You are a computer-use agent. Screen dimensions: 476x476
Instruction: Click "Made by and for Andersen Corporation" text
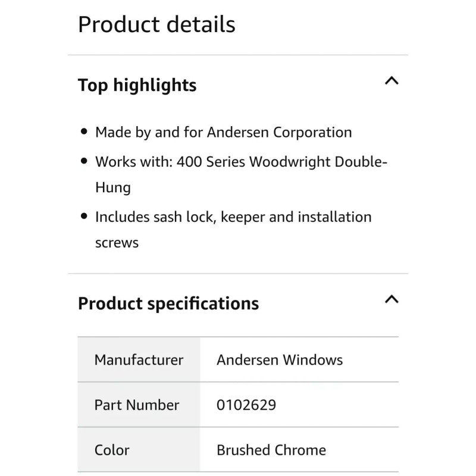click(223, 132)
